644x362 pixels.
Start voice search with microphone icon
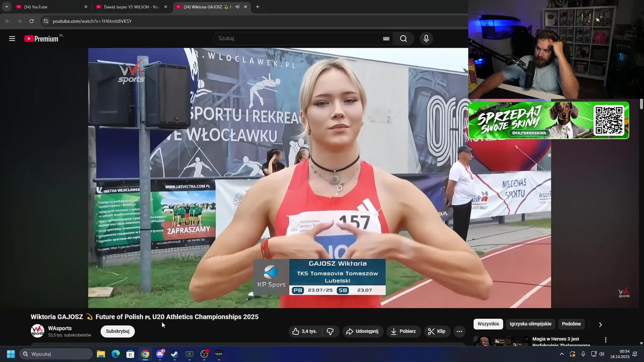(x=426, y=39)
